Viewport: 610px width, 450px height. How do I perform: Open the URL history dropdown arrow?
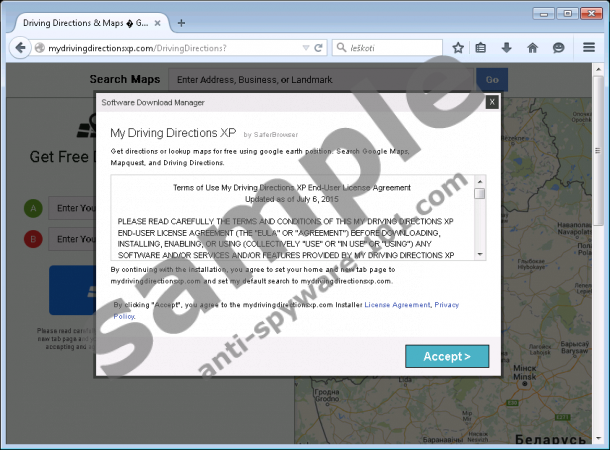305,47
